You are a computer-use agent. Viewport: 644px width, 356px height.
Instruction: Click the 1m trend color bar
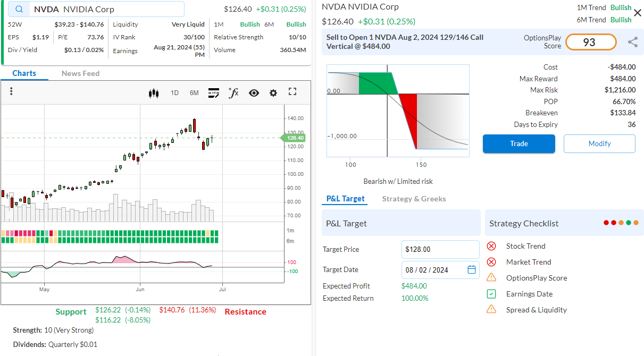click(x=110, y=233)
